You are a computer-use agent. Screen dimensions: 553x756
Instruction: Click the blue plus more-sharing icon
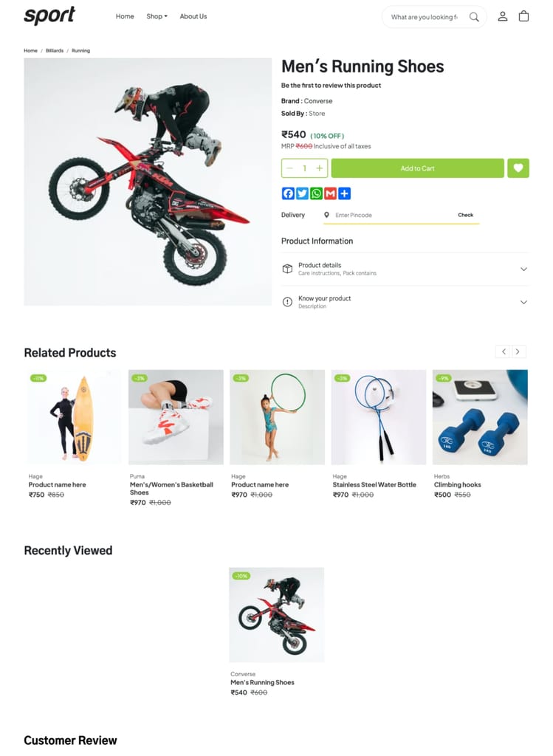[344, 193]
